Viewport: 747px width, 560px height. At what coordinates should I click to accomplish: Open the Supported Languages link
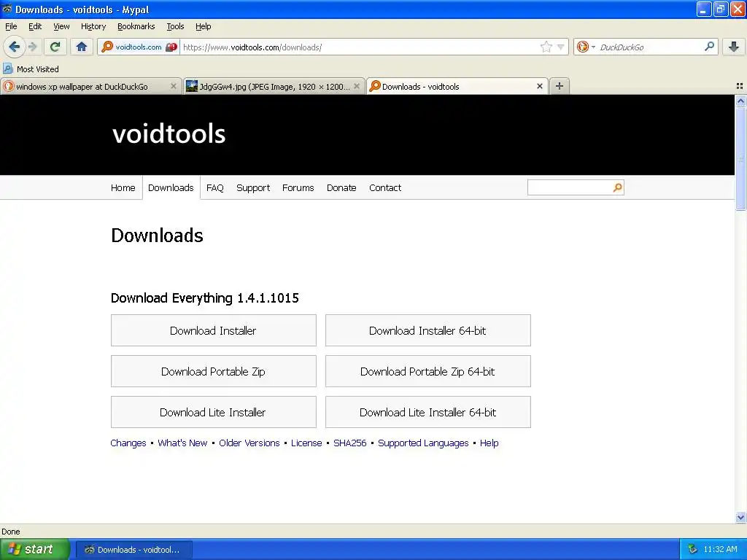click(423, 443)
